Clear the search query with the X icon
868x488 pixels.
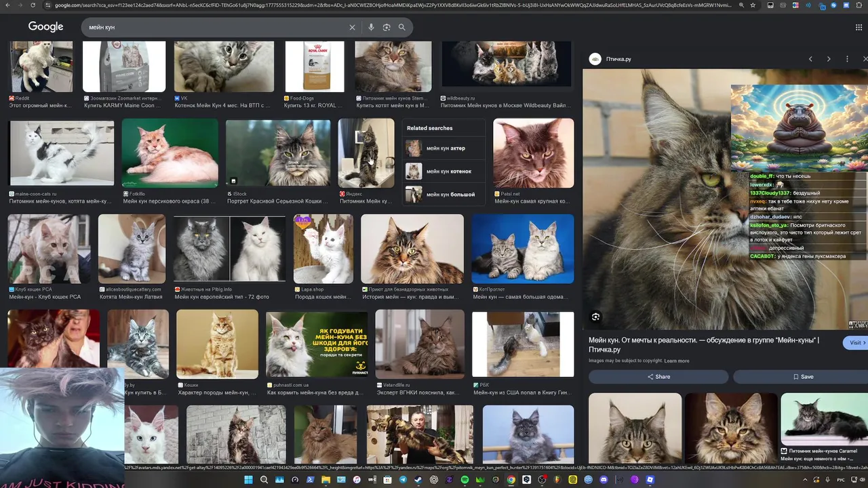(352, 27)
